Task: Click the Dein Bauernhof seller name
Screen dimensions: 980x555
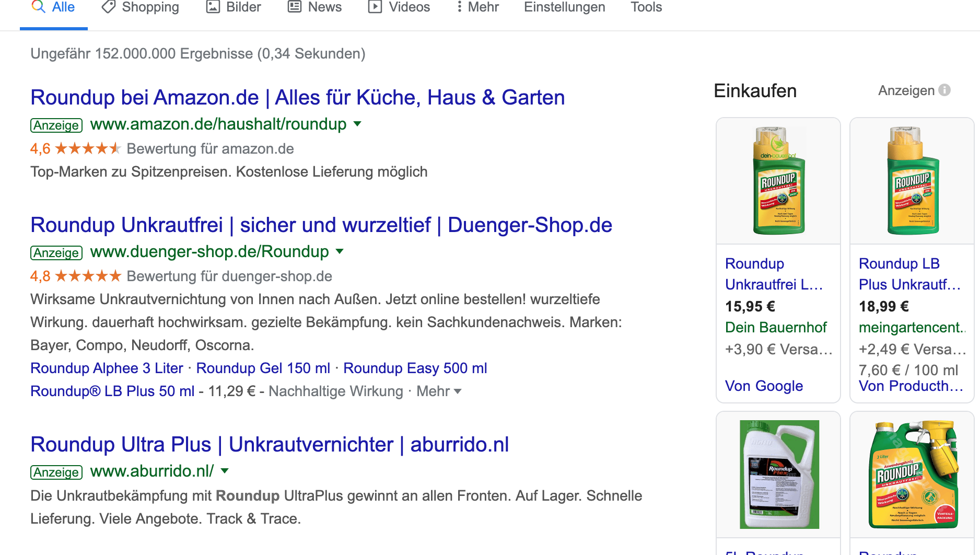Action: [776, 328]
